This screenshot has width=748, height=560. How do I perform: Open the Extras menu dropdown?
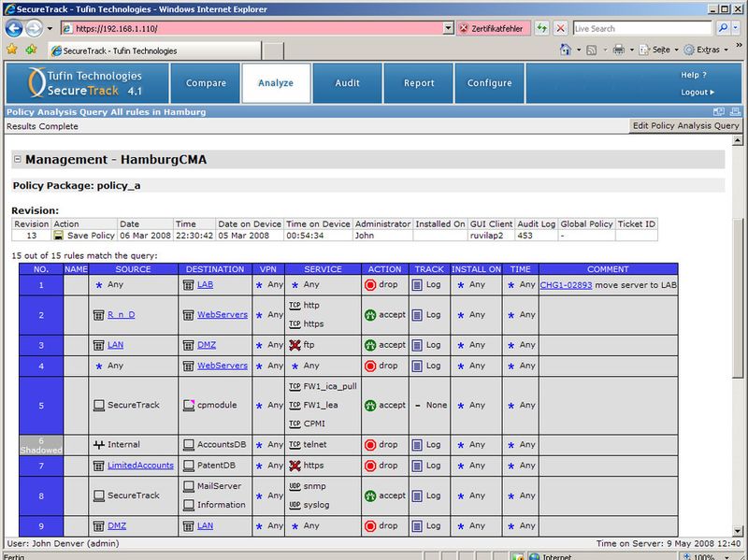(726, 50)
